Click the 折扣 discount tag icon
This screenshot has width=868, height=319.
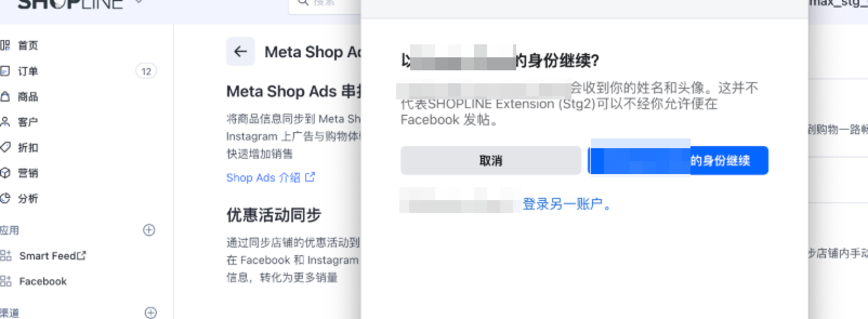pyautogui.click(x=5, y=147)
